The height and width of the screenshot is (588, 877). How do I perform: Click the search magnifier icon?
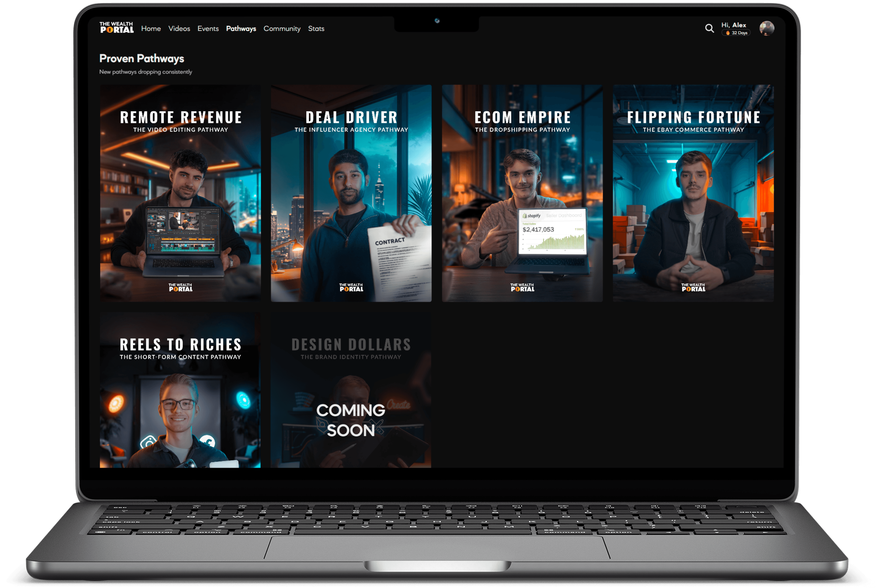pyautogui.click(x=709, y=29)
